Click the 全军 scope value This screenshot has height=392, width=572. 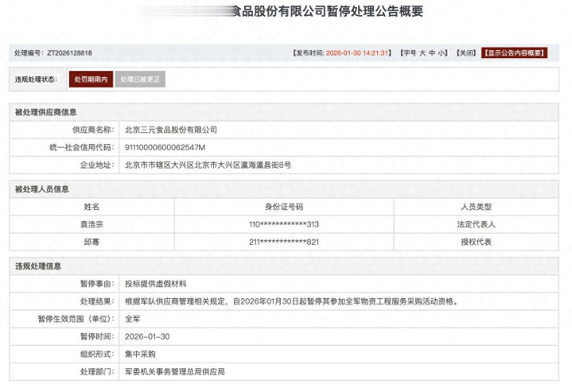tap(132, 319)
